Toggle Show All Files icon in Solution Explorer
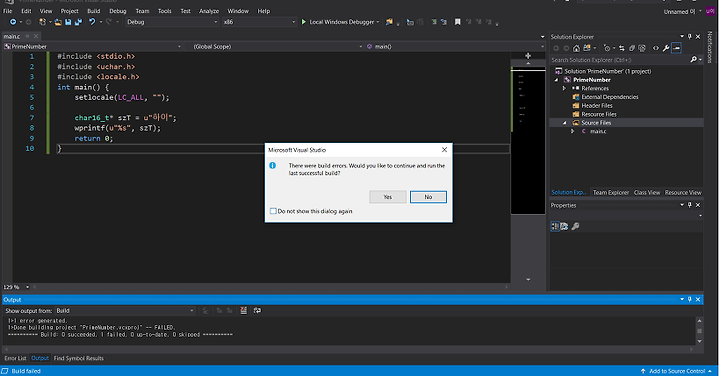Image resolution: width=720 pixels, height=376 pixels. pos(642,48)
